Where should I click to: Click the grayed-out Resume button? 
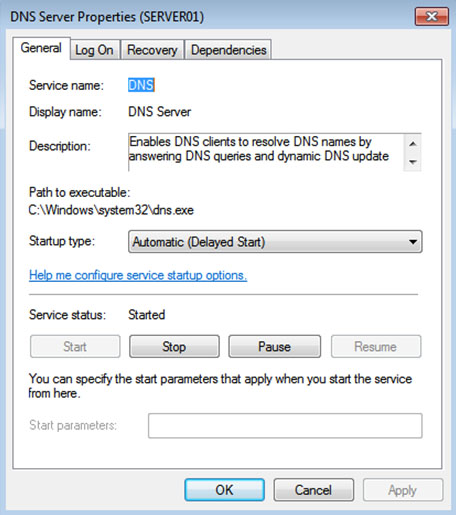376,347
